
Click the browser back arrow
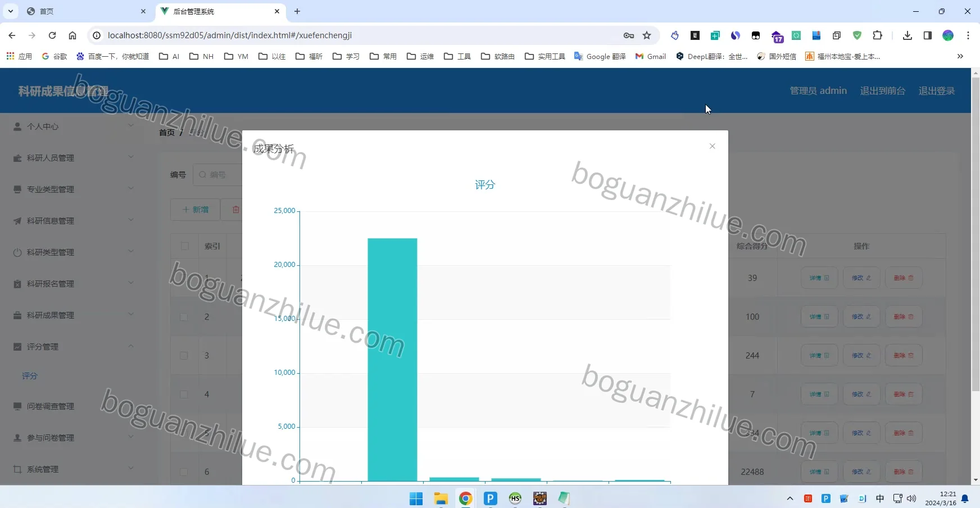(x=12, y=35)
